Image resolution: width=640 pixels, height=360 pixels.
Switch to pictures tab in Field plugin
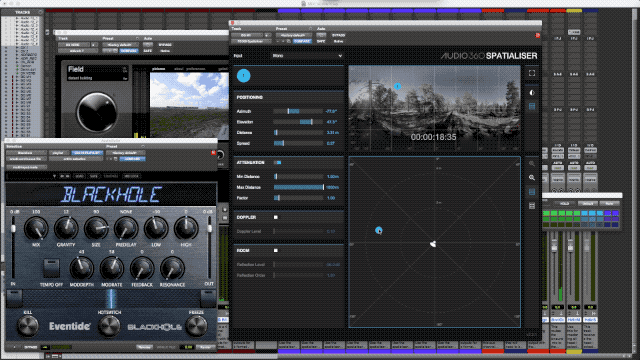click(x=158, y=69)
